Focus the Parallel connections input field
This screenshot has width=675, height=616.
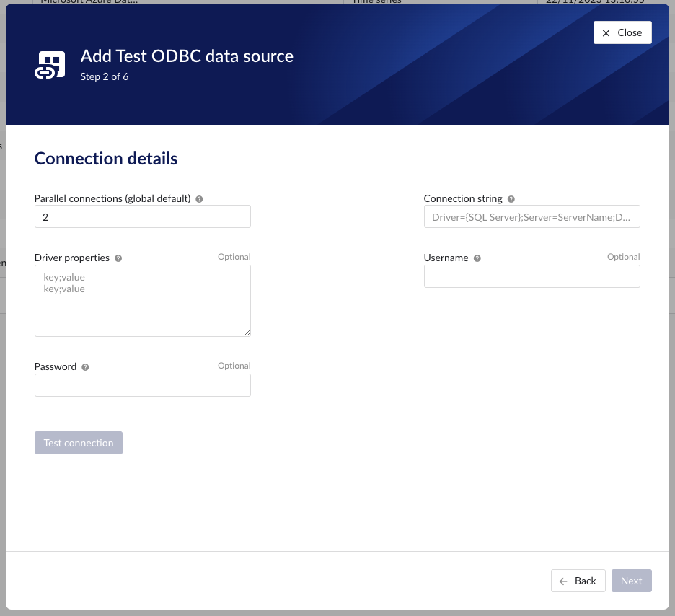click(143, 216)
